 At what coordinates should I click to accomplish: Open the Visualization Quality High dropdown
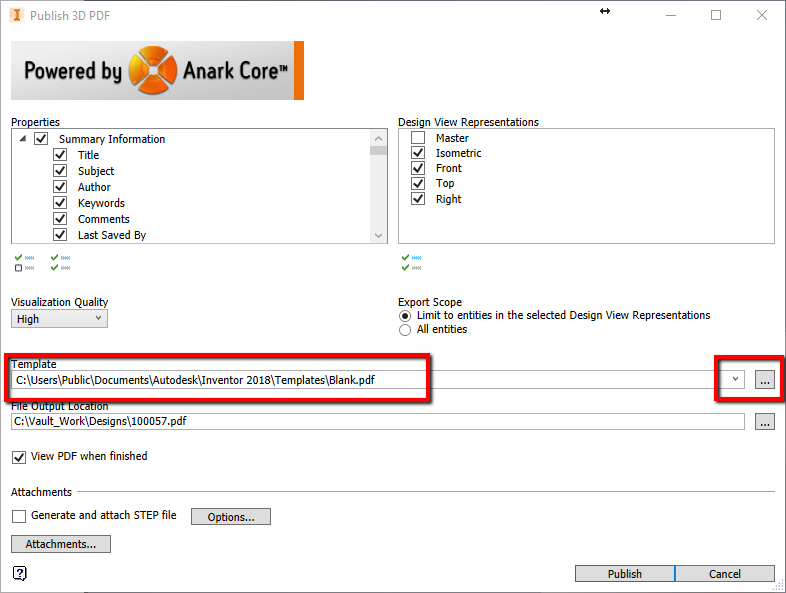coord(59,319)
